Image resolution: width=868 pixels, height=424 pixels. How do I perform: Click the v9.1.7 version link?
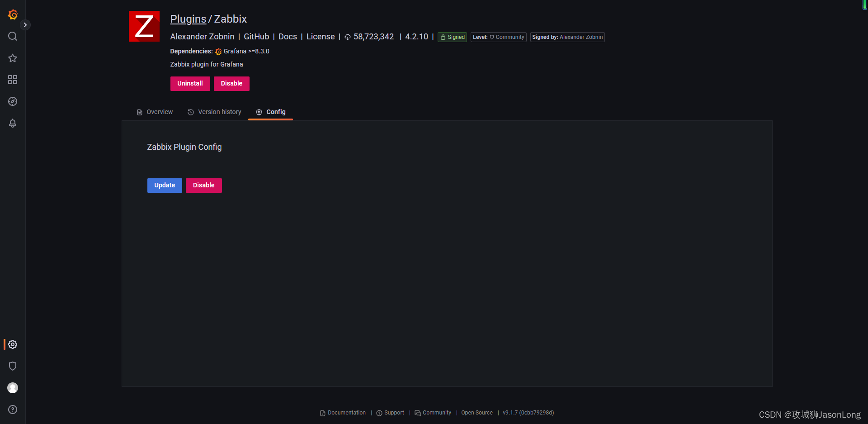(x=528, y=413)
